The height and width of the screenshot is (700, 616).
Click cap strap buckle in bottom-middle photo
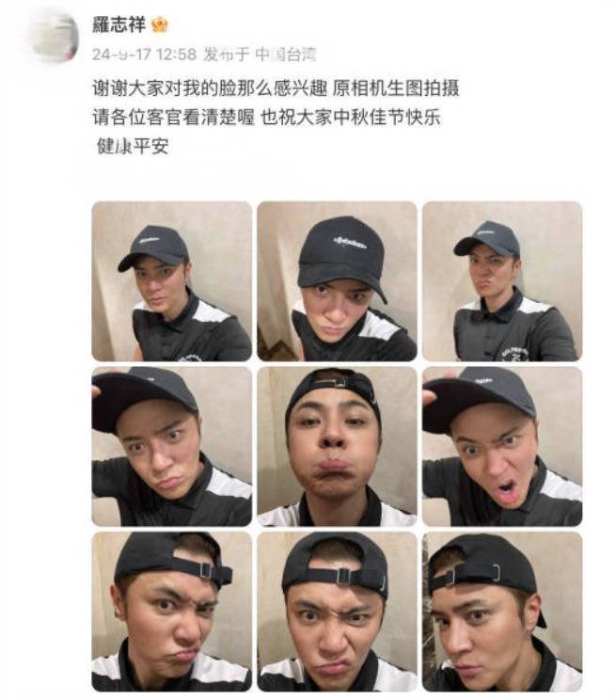pyautogui.click(x=343, y=576)
